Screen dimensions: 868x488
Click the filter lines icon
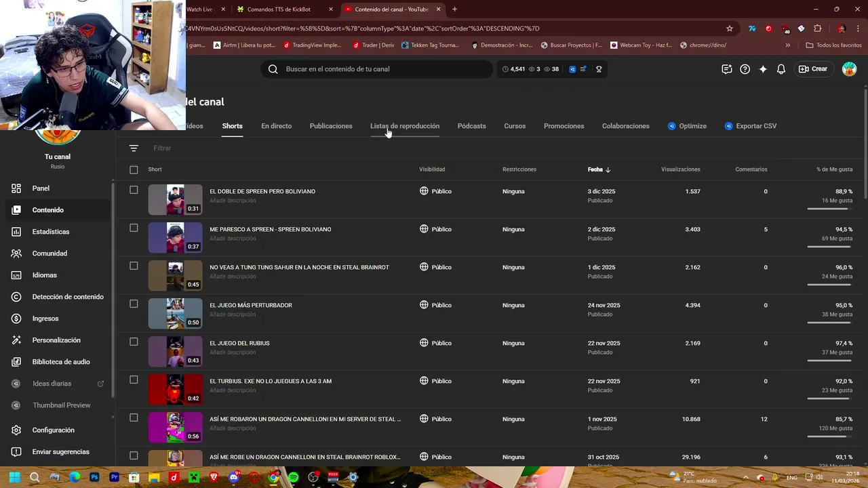134,148
